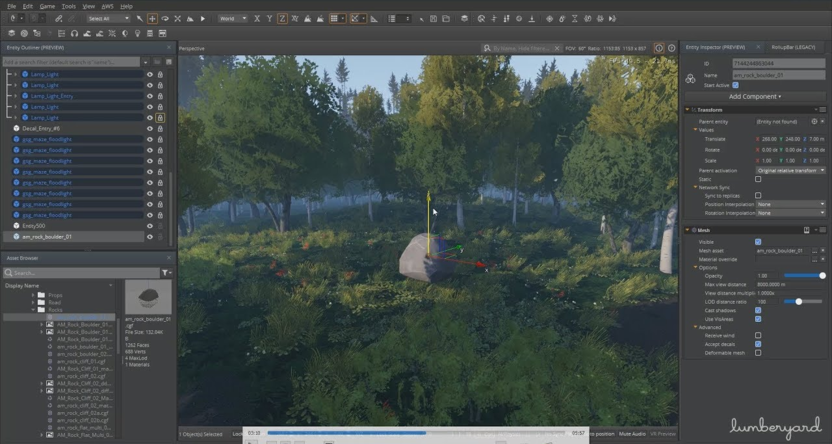Adjust the Opacity slider
This screenshot has height=444, width=832.
point(805,275)
